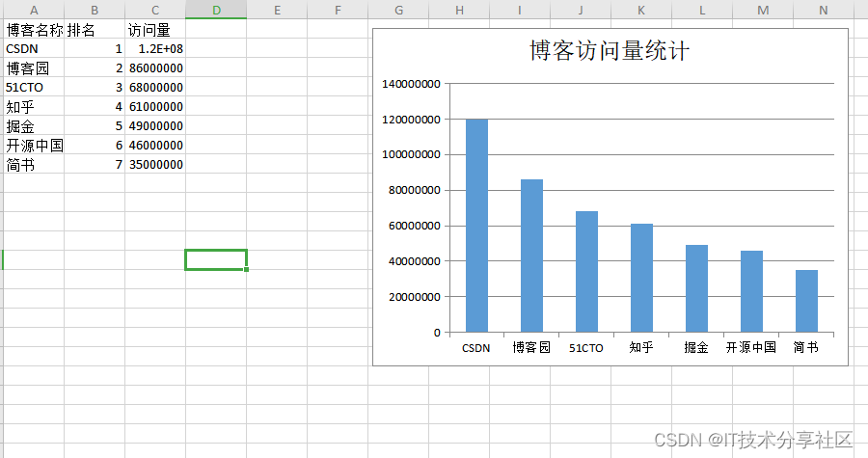Click rank cell with value 4
868x458 pixels.
[95, 106]
